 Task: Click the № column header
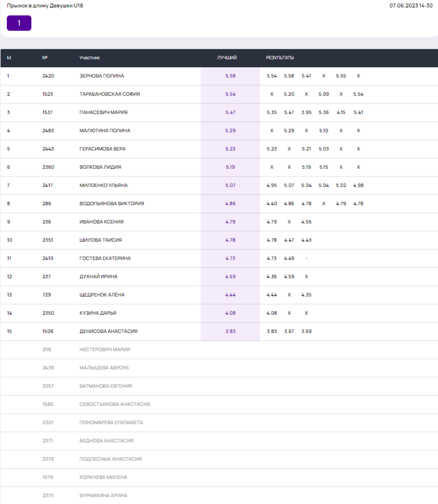click(45, 58)
